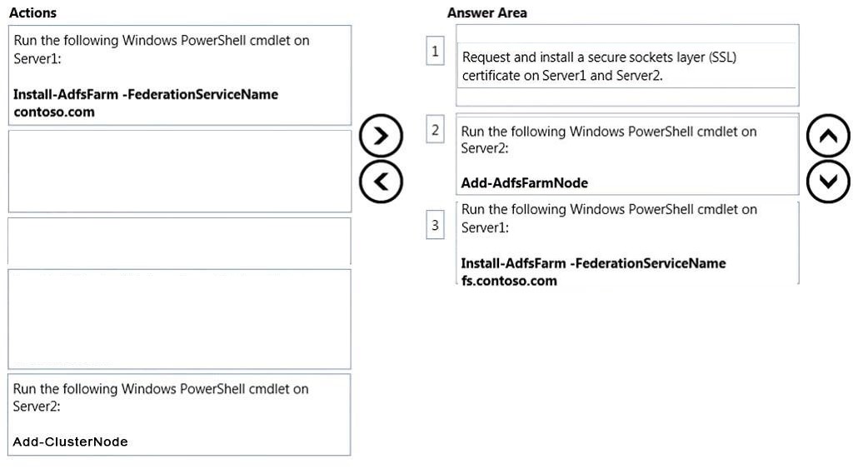Click the number 2 answer slot label
868x474 pixels.
click(435, 130)
